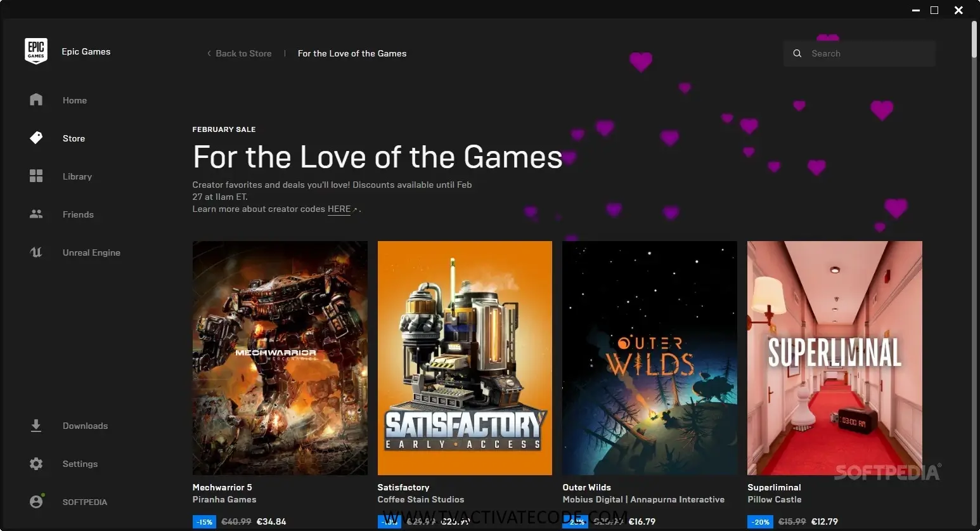Click the Friends sidebar label

click(x=78, y=214)
